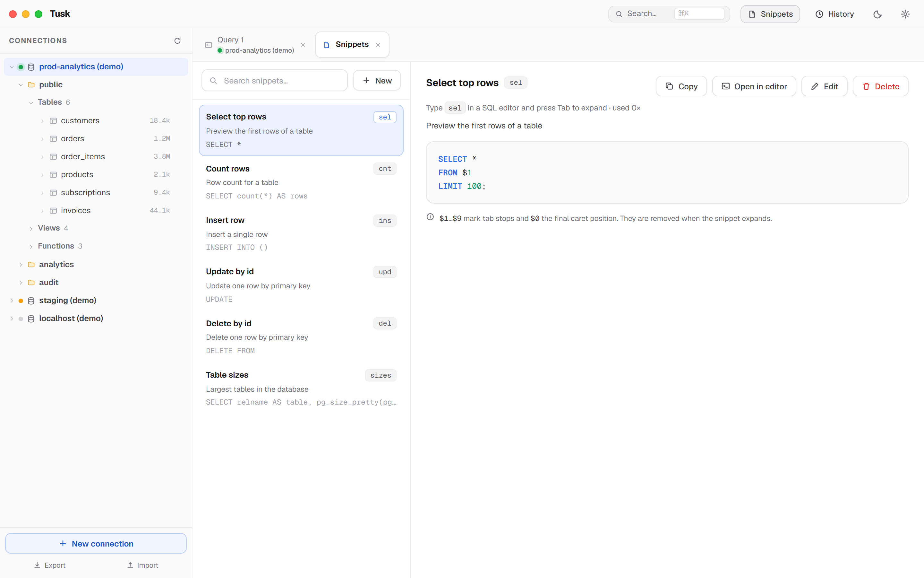The height and width of the screenshot is (578, 924).
Task: Click the customers table icon
Action: pyautogui.click(x=54, y=121)
